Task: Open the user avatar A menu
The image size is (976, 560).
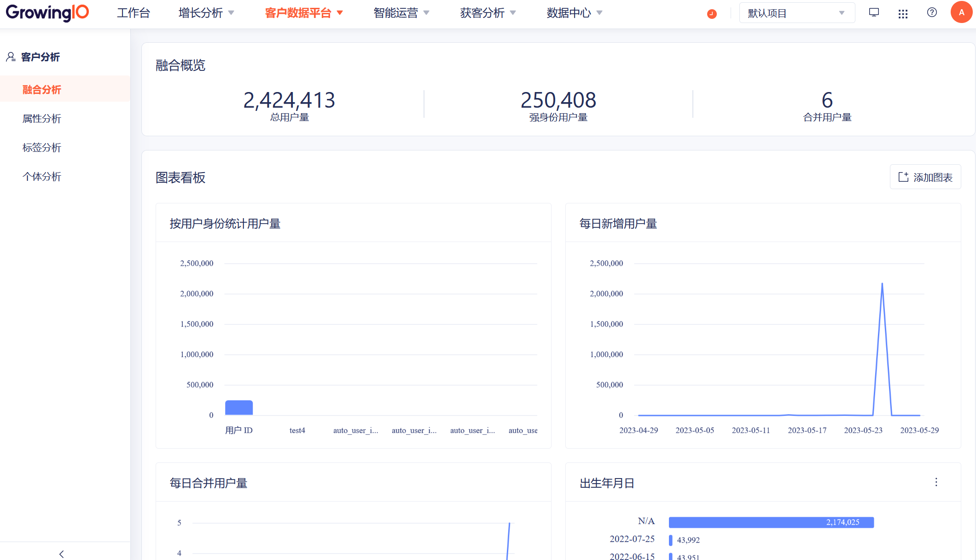Action: (961, 12)
